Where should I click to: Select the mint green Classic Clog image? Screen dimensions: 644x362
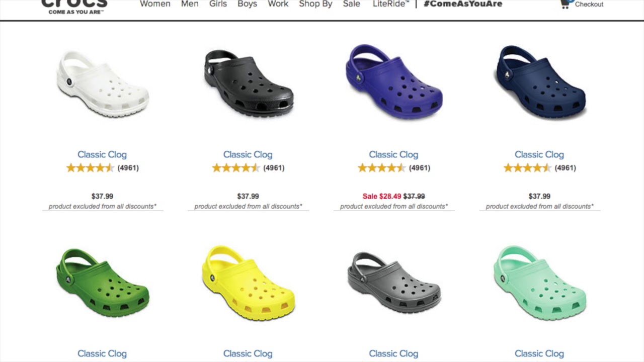pos(540,283)
